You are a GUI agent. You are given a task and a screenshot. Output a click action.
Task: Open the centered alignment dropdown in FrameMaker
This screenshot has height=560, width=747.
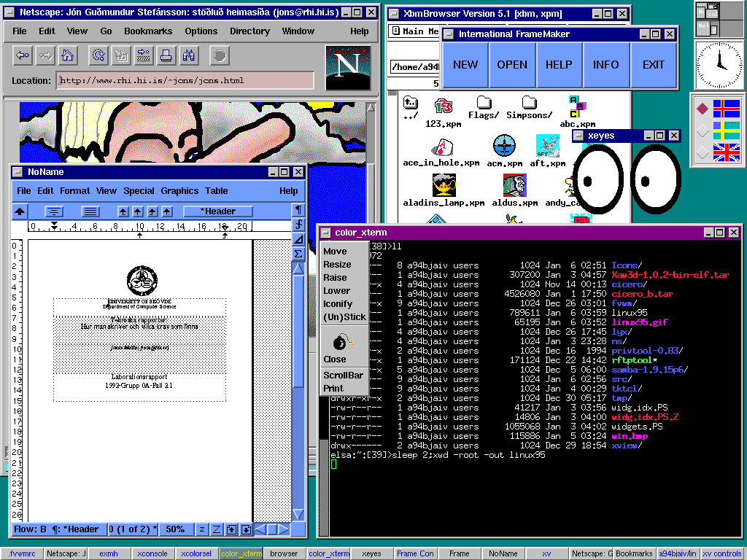55,211
